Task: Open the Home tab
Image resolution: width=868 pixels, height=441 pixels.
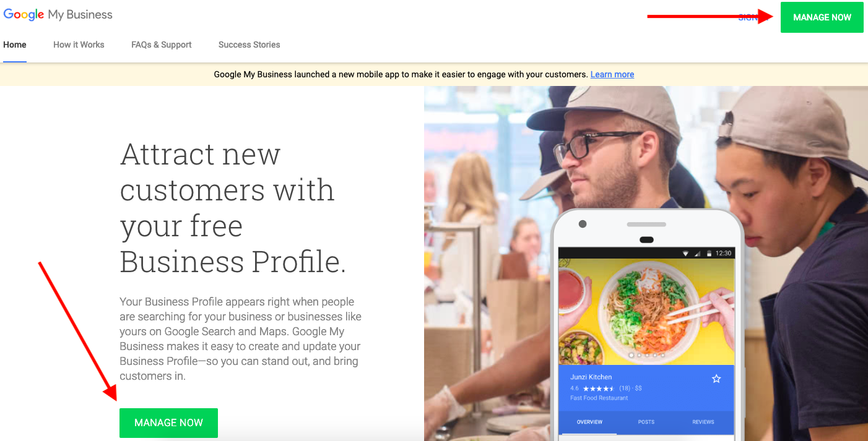Action: (x=15, y=45)
